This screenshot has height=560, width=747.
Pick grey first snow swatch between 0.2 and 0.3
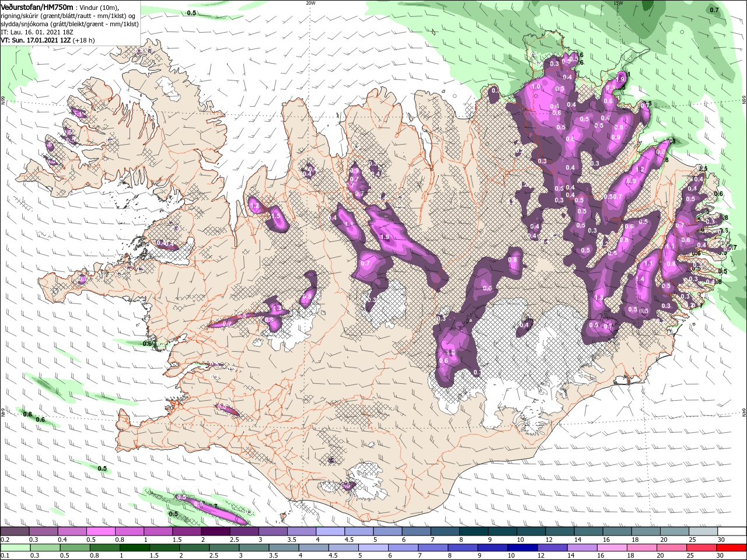pos(15,531)
